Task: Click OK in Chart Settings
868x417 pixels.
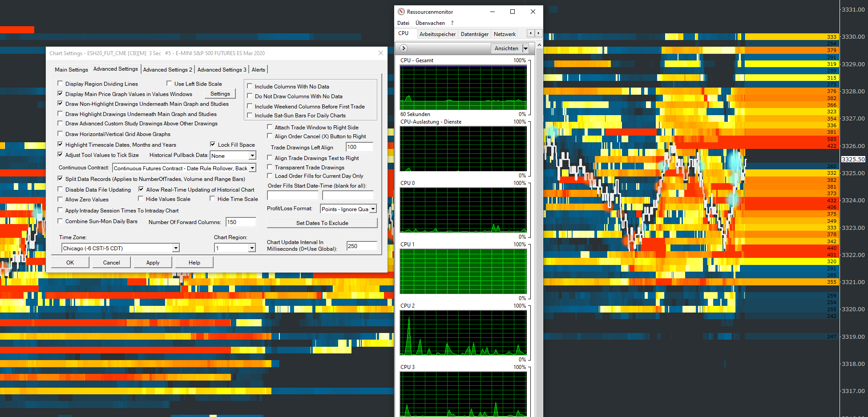Action: [70, 262]
